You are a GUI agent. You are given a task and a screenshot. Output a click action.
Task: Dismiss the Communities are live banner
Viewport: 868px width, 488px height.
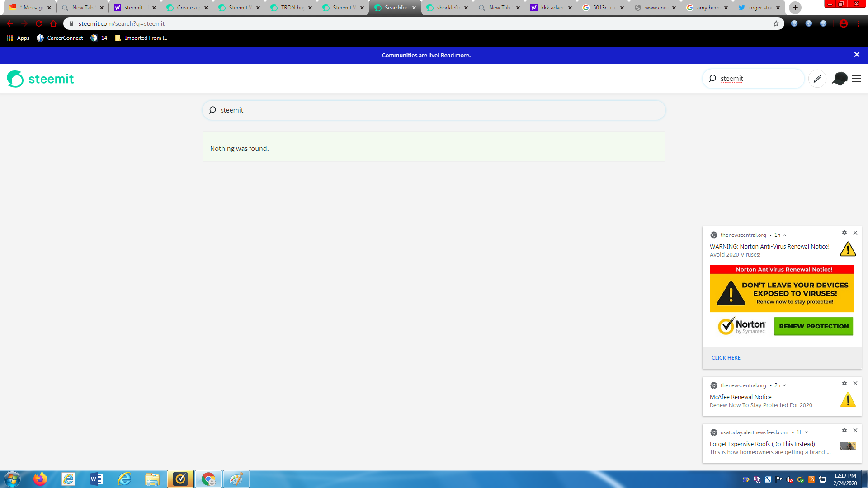[x=856, y=55]
